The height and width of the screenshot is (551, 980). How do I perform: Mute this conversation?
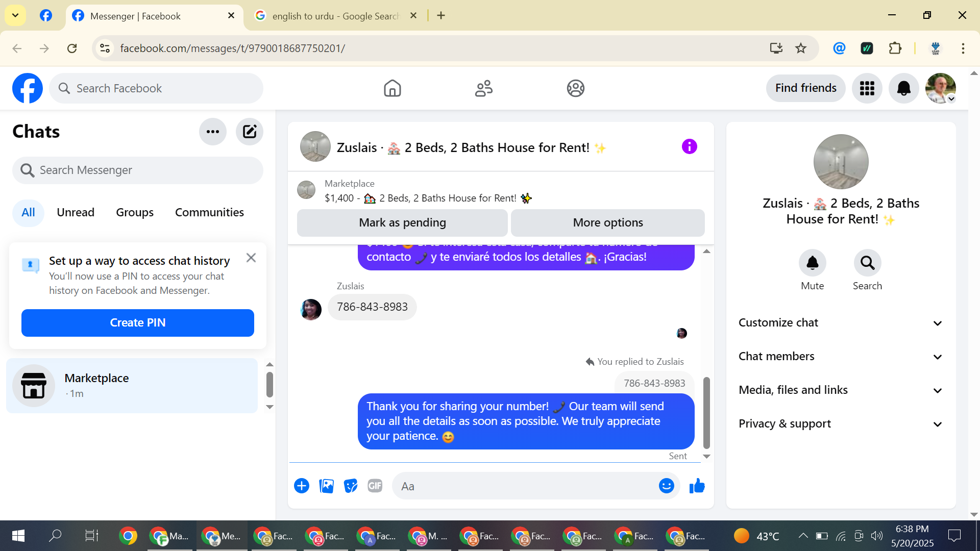tap(812, 263)
